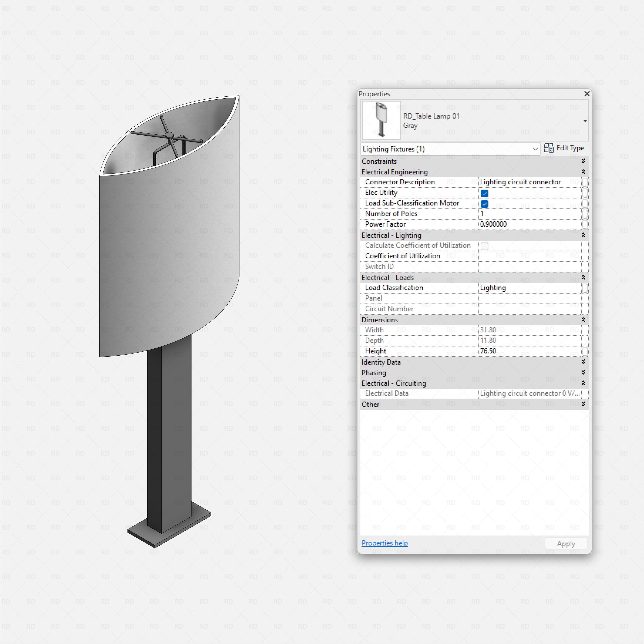Enable Calculate Coefficient of Utilization

click(x=484, y=246)
